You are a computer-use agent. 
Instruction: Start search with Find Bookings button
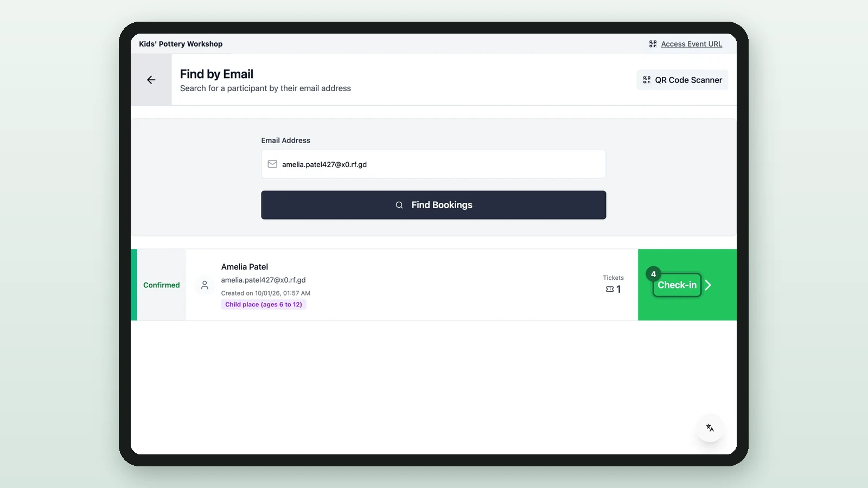(x=433, y=205)
